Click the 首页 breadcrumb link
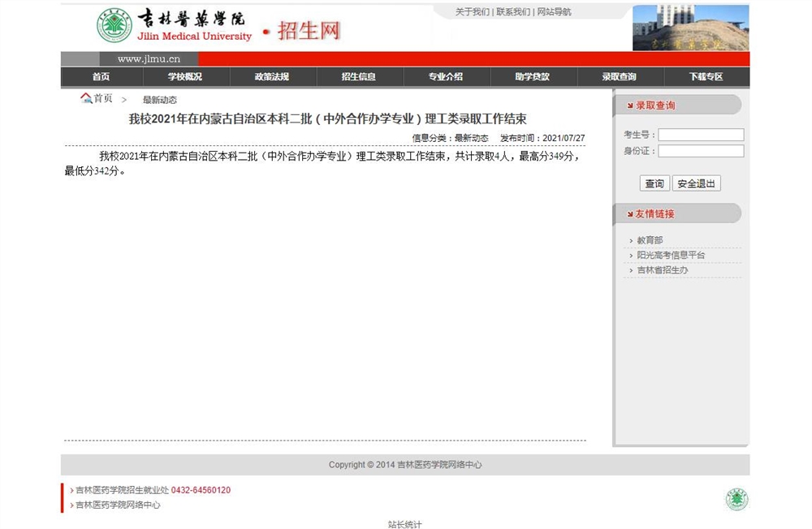The width and height of the screenshot is (812, 529). click(x=102, y=98)
